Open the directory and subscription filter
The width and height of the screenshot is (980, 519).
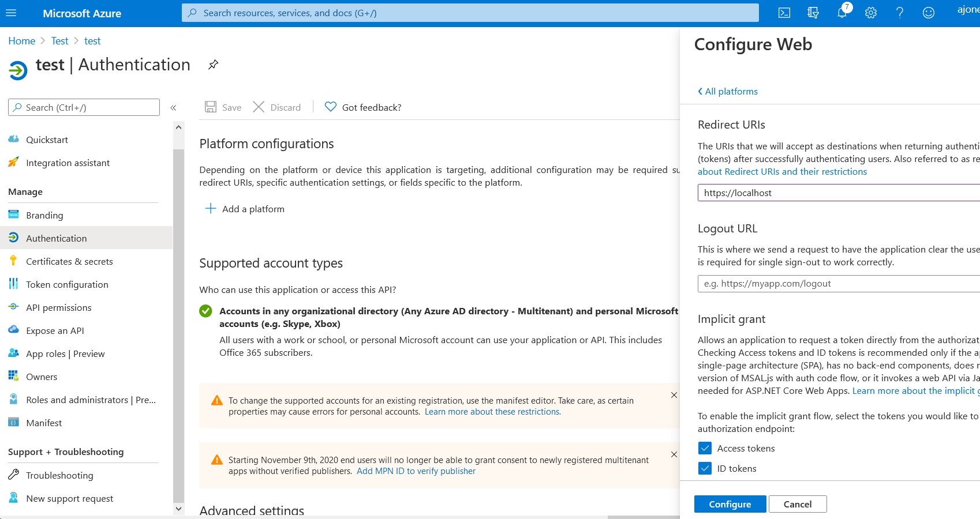(813, 13)
